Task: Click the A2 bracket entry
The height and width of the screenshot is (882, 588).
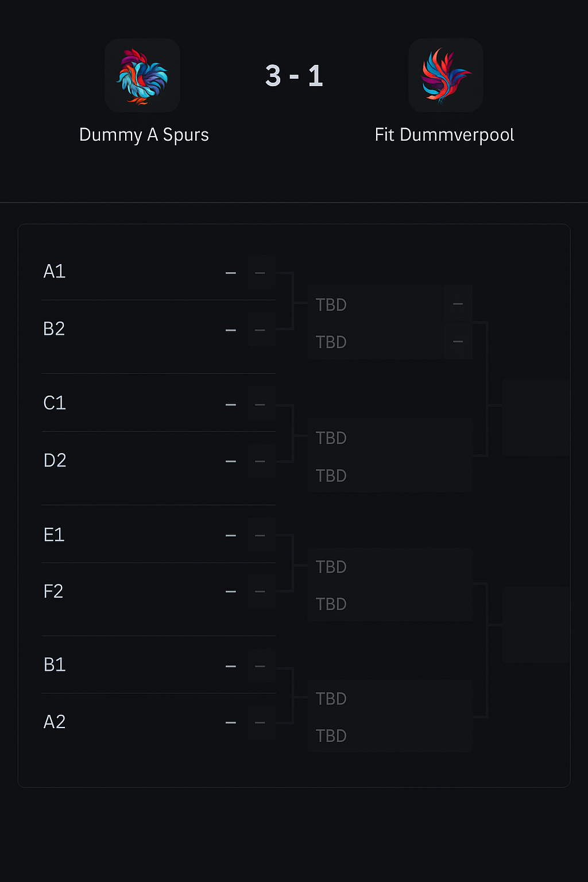Action: tap(55, 721)
